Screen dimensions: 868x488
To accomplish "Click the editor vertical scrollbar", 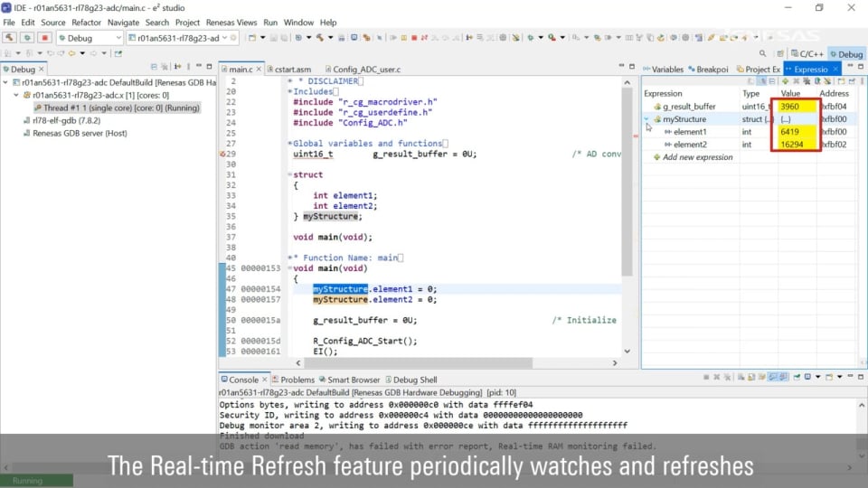I will tap(627, 181).
